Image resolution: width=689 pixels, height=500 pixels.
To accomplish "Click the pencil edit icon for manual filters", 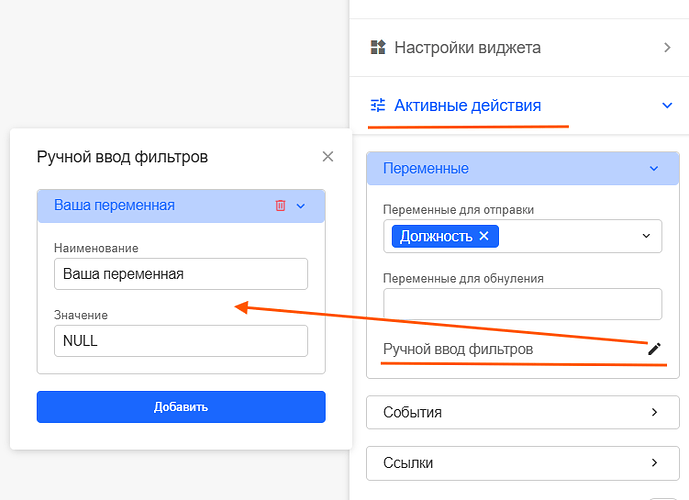I will [x=654, y=349].
